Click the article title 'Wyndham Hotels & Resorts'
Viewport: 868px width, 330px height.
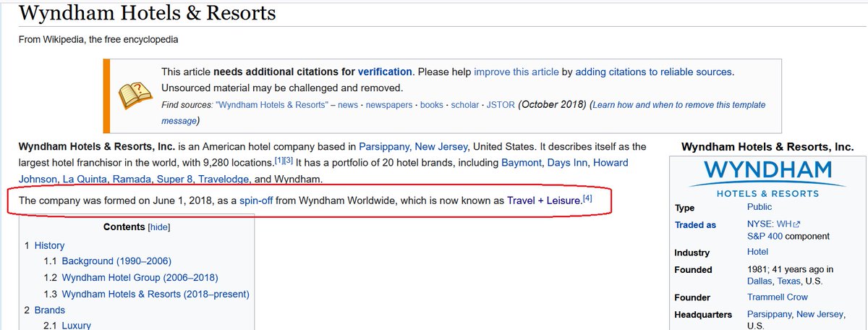tap(147, 12)
